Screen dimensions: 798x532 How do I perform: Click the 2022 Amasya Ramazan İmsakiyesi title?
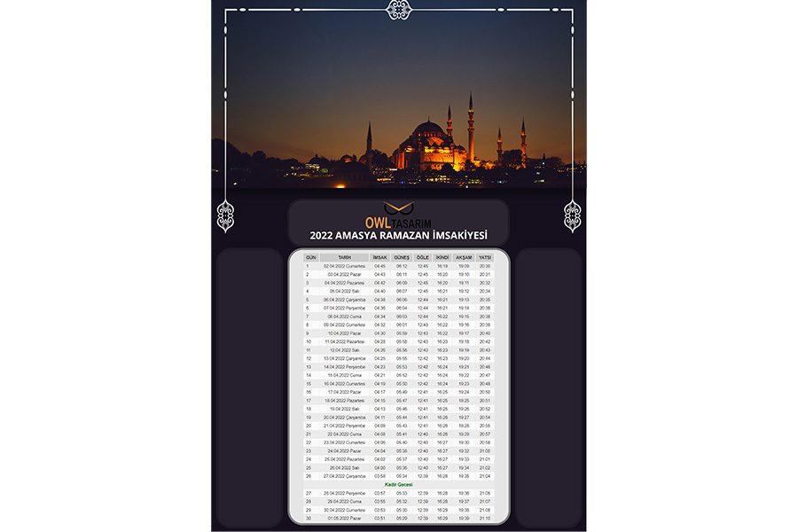398,235
